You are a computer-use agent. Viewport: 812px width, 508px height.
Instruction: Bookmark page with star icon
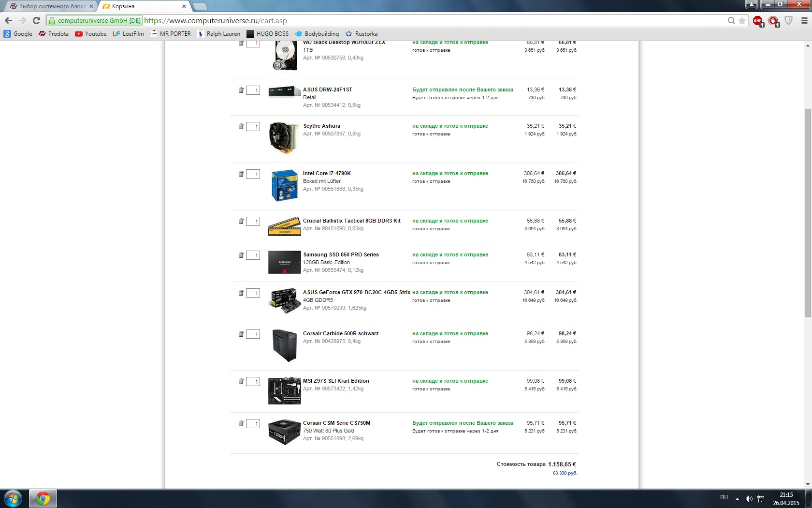(x=742, y=20)
